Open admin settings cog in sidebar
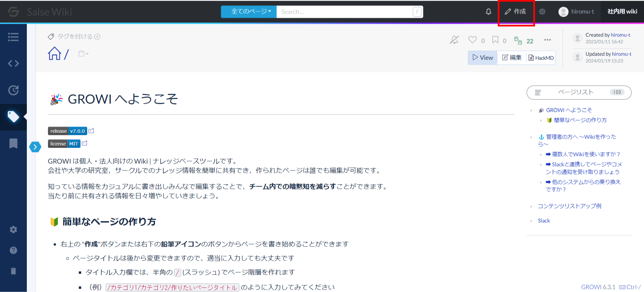Screen dimensions: 644x292 coord(13,229)
